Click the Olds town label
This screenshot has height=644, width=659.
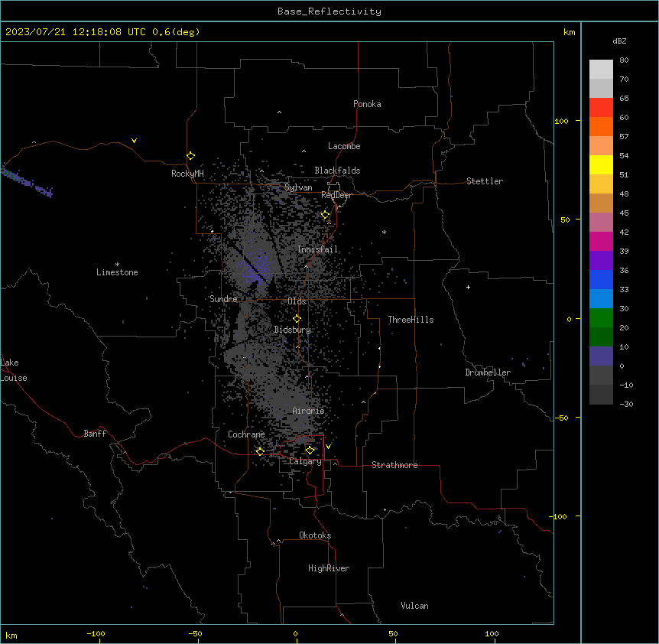[x=297, y=301]
